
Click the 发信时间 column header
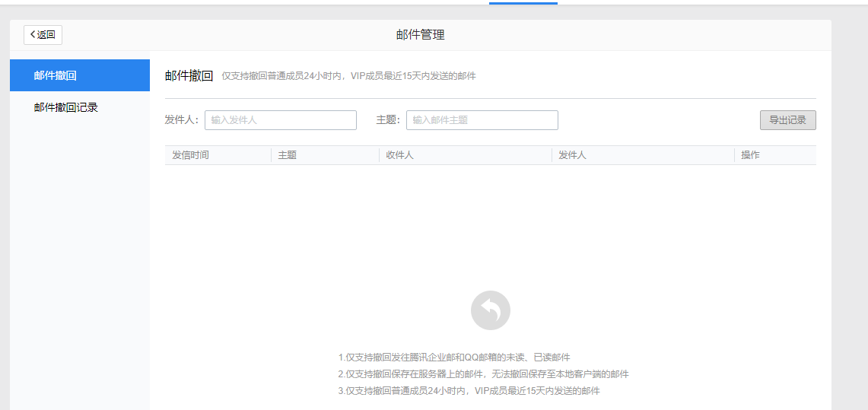[x=190, y=155]
